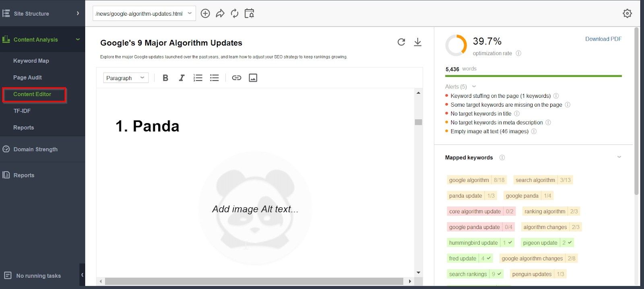Image resolution: width=644 pixels, height=289 pixels.
Task: Select the google algorithm changes keyword tag
Action: [539, 258]
